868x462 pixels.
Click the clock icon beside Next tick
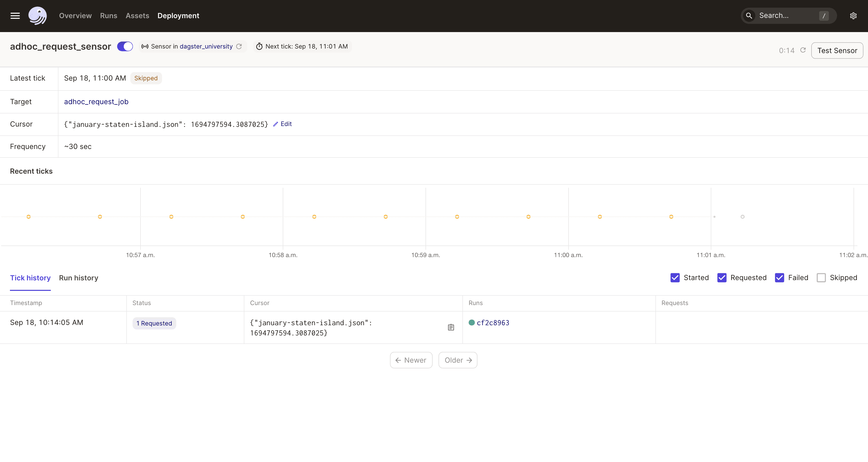(x=259, y=46)
